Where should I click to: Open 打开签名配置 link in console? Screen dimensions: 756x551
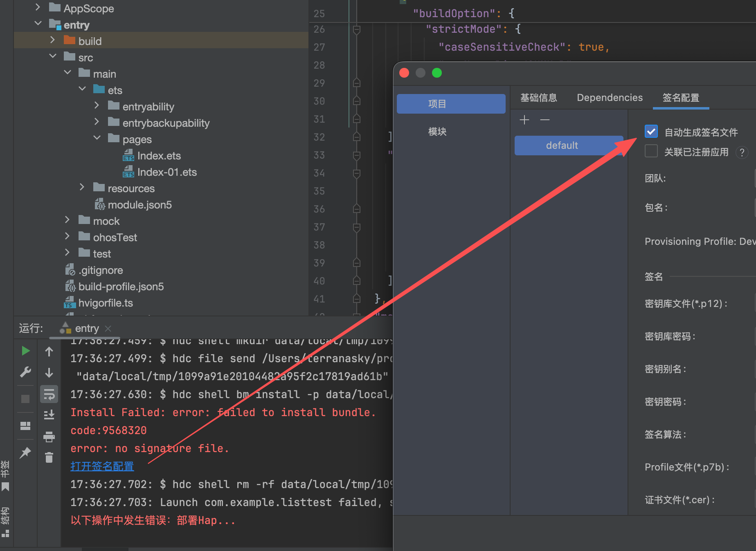(102, 466)
